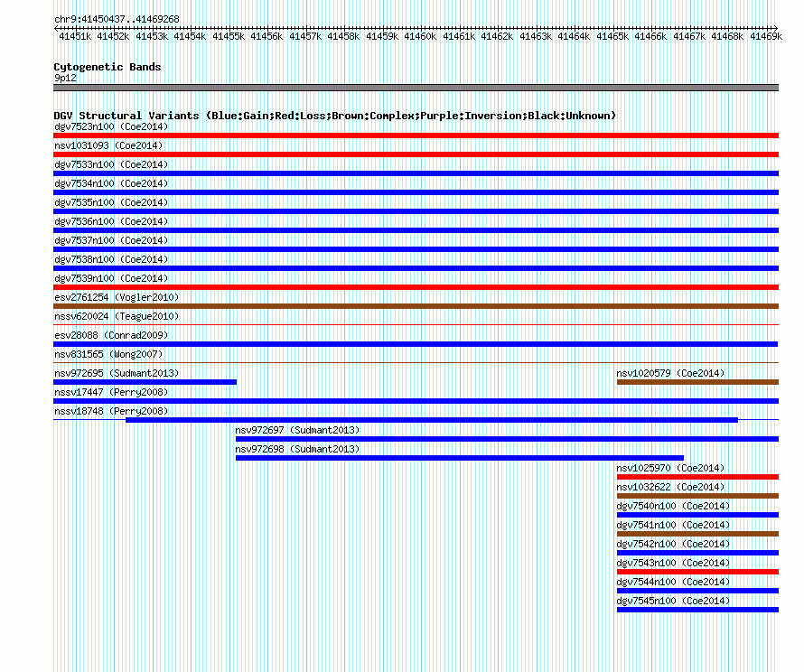
Task: Click the Cytogenetic Bands track title
Action: [x=108, y=67]
